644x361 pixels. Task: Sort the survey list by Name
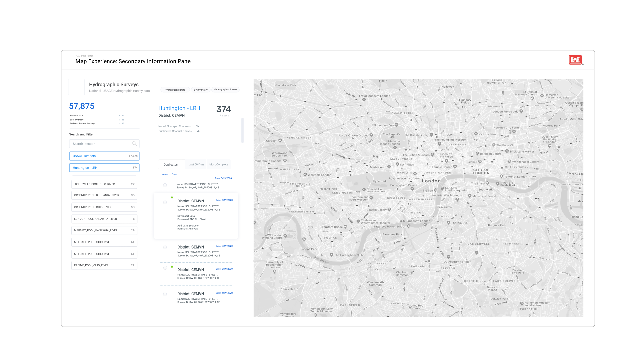164,174
